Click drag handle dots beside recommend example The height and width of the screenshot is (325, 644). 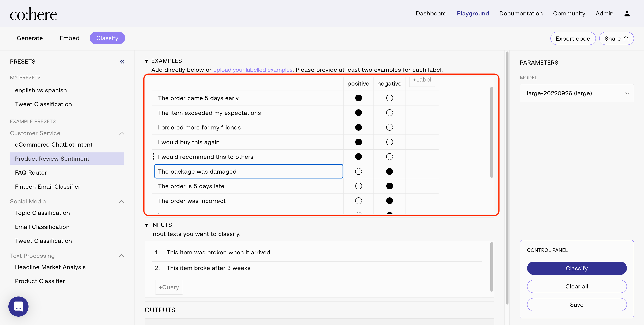153,157
